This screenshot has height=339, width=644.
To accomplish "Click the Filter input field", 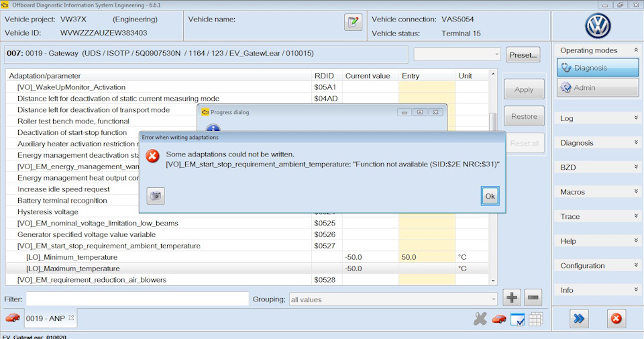I will tap(138, 299).
